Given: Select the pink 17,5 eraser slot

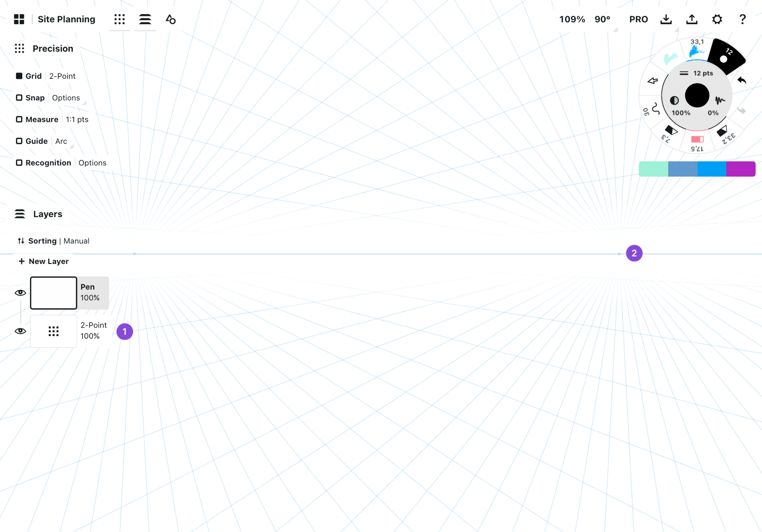Looking at the screenshot, I should point(697,143).
